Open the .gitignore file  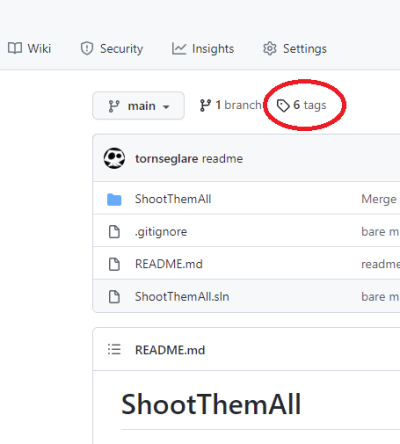pos(161,232)
